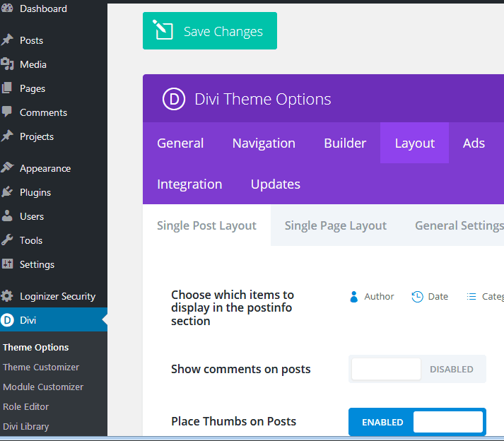
Task: Open the General tab
Action: 180,143
